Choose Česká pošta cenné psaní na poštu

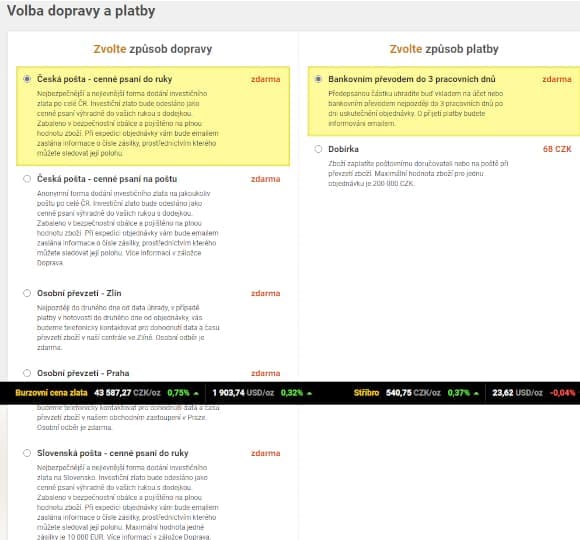(x=27, y=179)
